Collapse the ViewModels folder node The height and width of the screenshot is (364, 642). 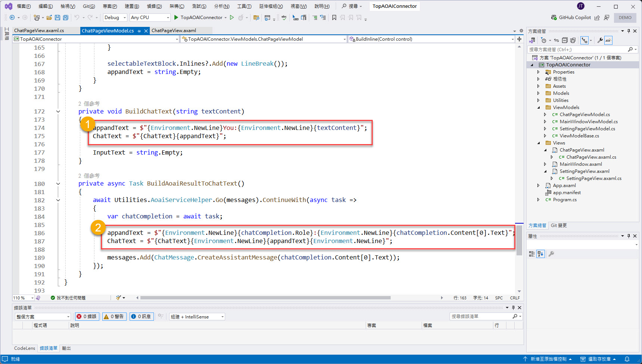(538, 108)
